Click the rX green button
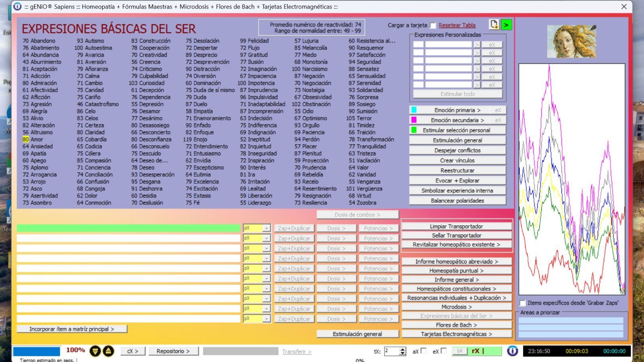The image size is (644, 362). (485, 351)
